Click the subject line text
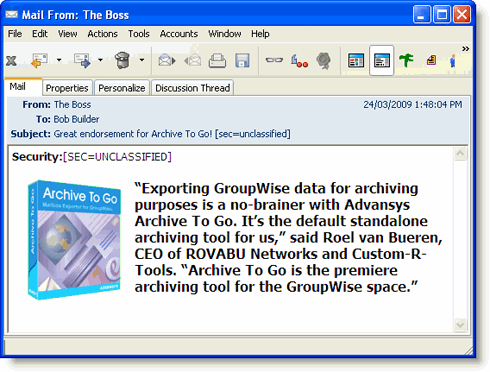Viewport: 490px width, 372px height. coord(172,134)
